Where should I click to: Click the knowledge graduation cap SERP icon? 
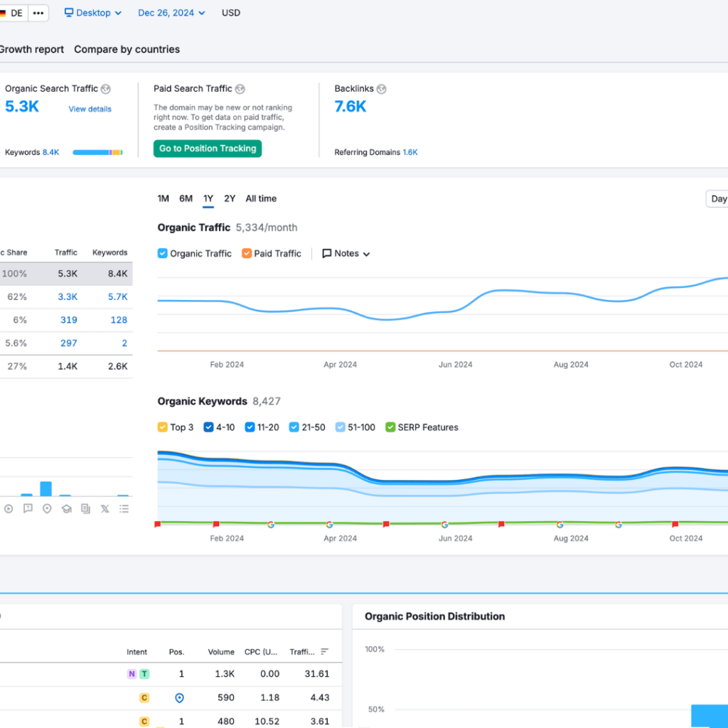click(x=66, y=508)
